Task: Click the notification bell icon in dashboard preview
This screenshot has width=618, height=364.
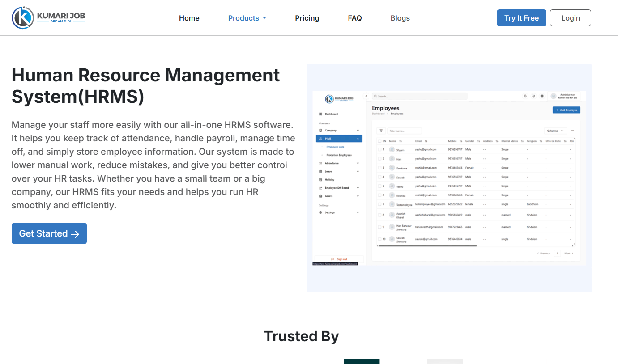Action: click(525, 96)
